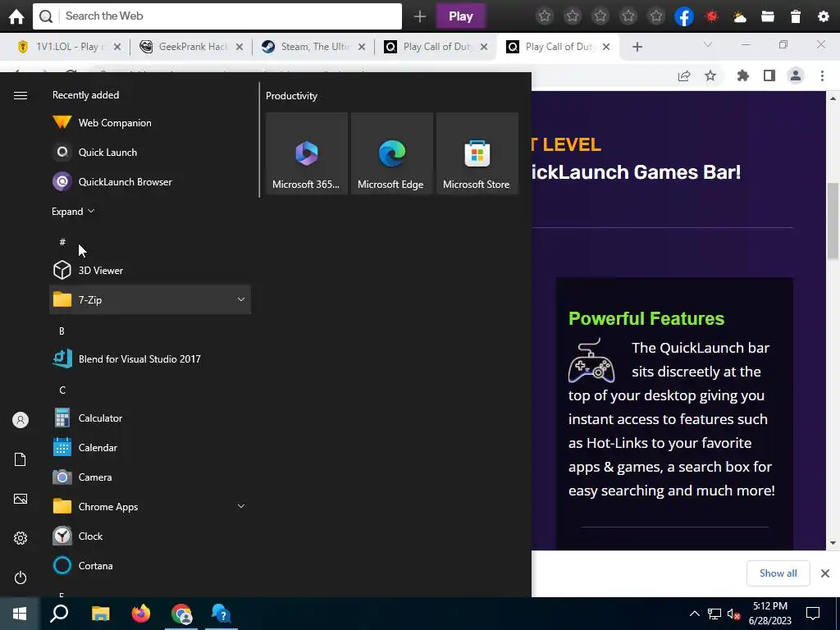Click the C letter header

tap(62, 390)
